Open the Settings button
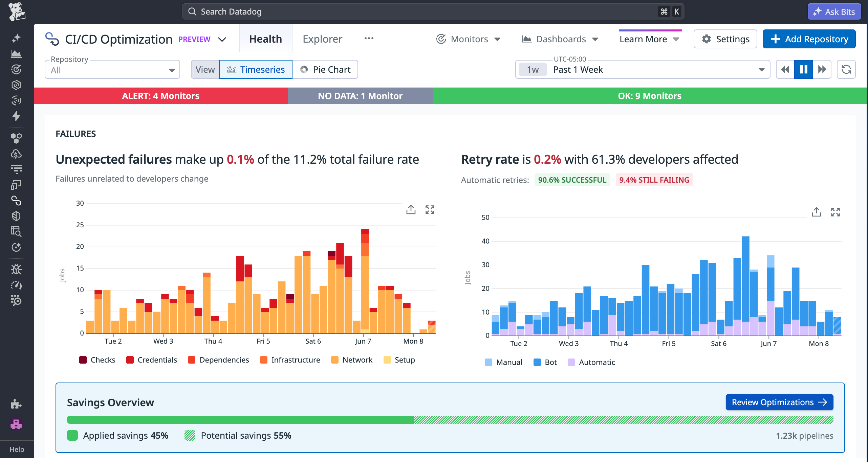868x462 pixels. click(x=725, y=39)
